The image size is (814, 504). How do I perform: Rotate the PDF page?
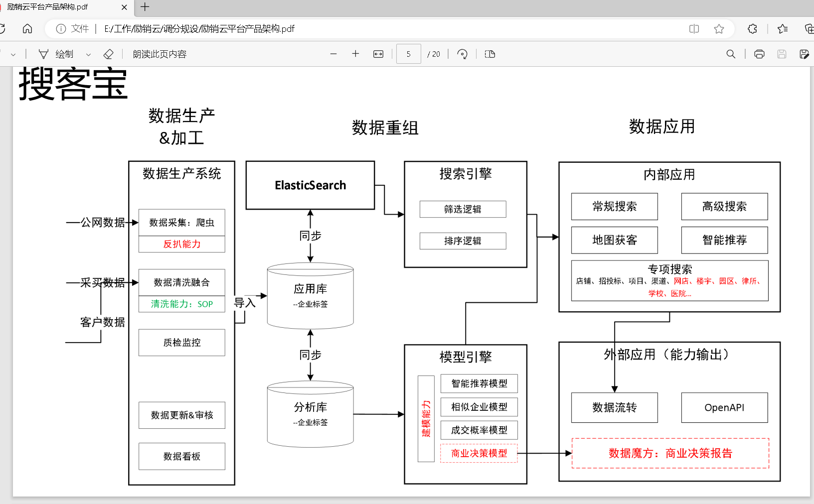(463, 54)
